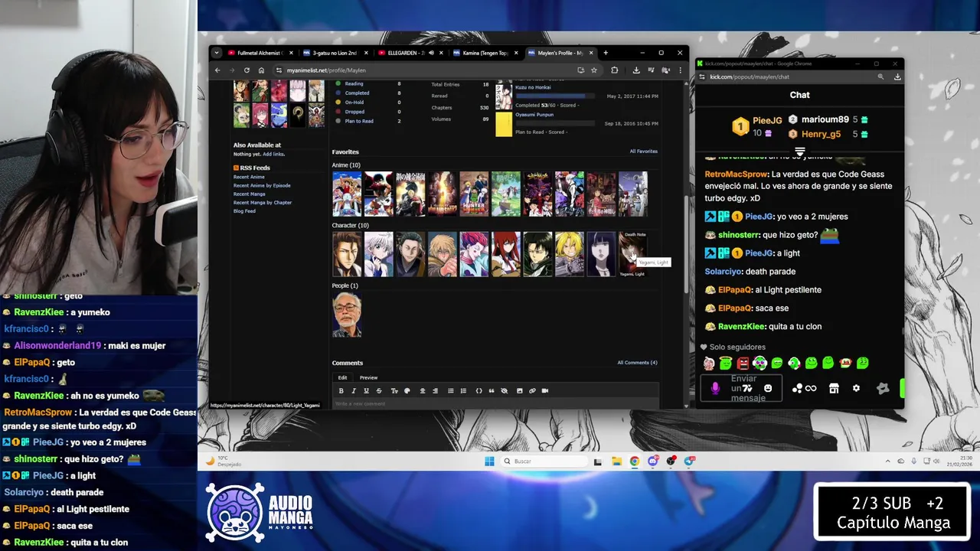Open Windows Start menu
The image size is (980, 551).
pyautogui.click(x=489, y=461)
